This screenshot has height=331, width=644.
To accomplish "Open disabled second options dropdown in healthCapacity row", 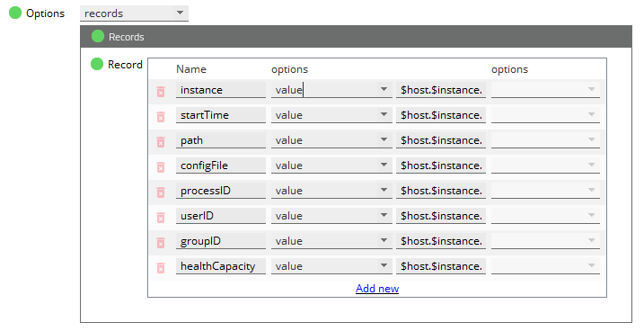I will pos(545,266).
